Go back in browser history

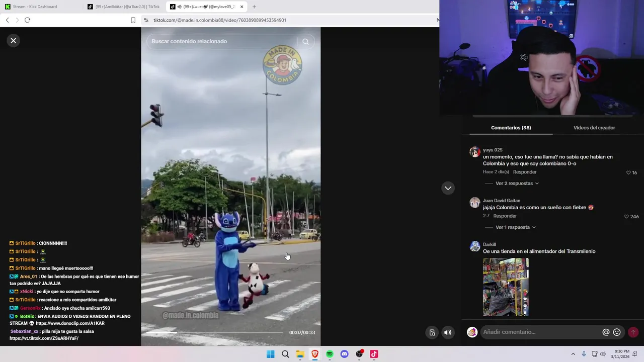tap(7, 20)
